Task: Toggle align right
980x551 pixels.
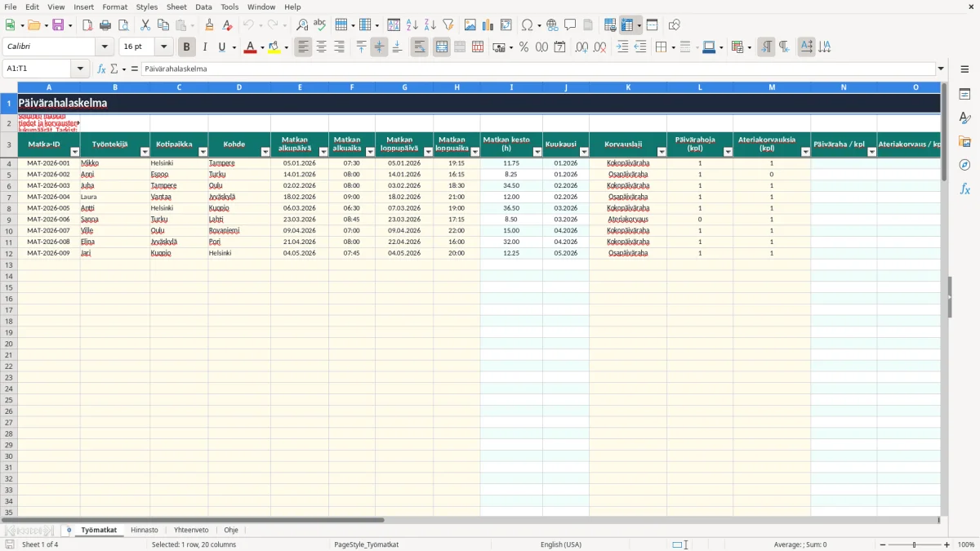Action: pyautogui.click(x=339, y=47)
